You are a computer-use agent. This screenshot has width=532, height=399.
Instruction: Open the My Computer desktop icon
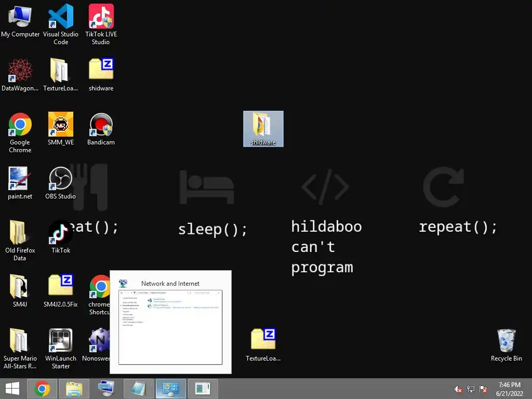(20, 22)
